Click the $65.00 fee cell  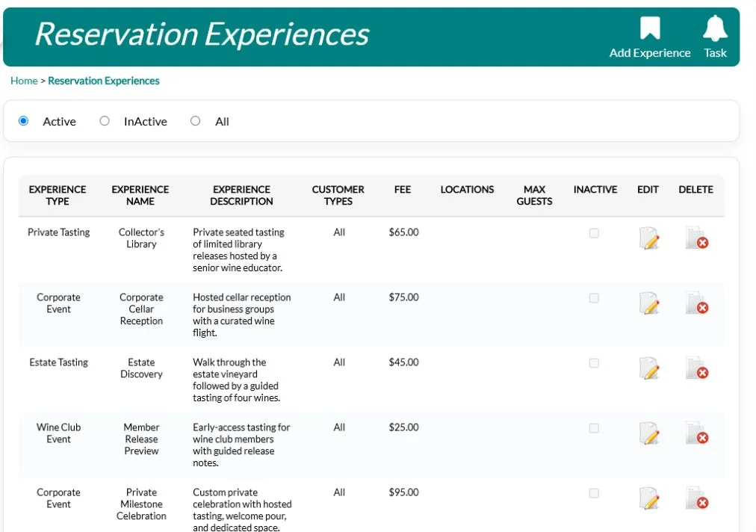tap(403, 232)
